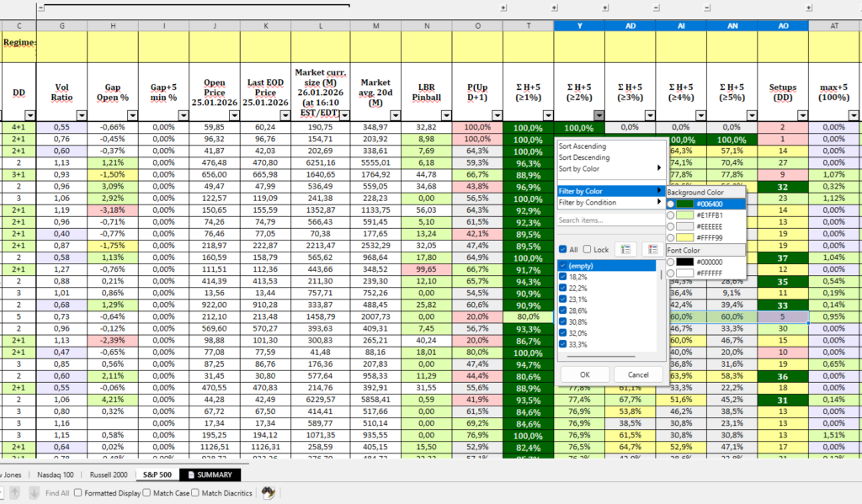862x504 pixels.
Task: Click the Find Previous up arrow
Action: click(14, 493)
